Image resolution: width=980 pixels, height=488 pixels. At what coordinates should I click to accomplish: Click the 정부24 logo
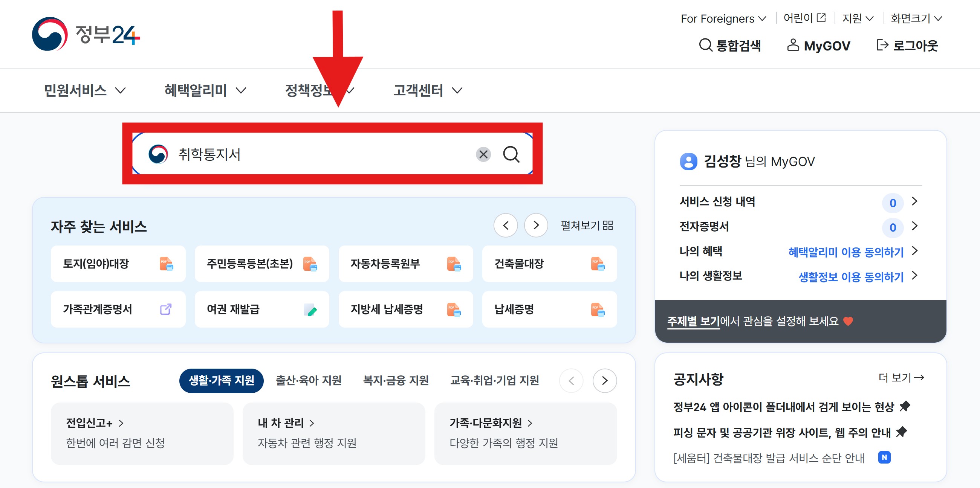point(86,35)
